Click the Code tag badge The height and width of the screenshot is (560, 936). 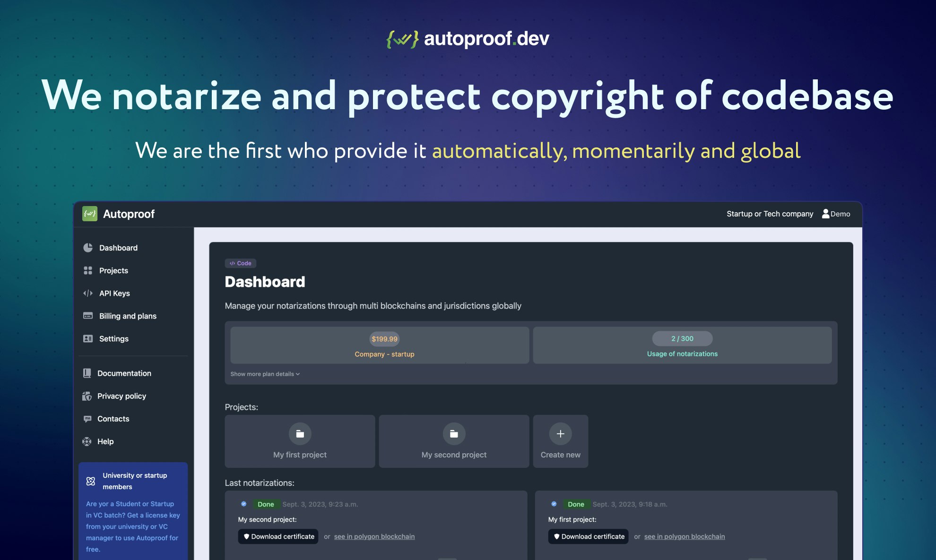click(x=241, y=263)
